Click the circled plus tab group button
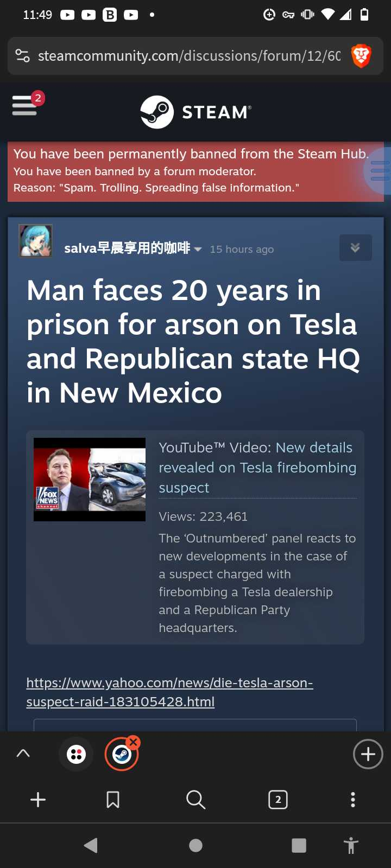This screenshot has height=868, width=391. point(368,754)
